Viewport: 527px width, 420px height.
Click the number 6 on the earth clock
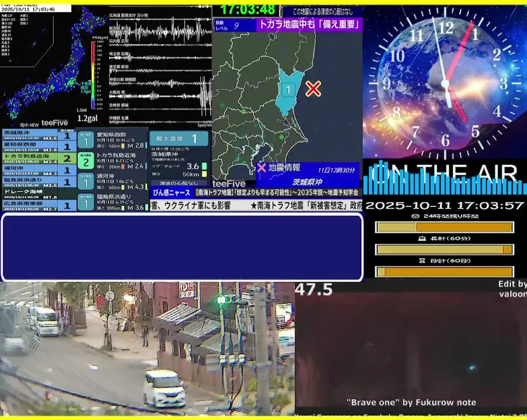click(x=446, y=140)
